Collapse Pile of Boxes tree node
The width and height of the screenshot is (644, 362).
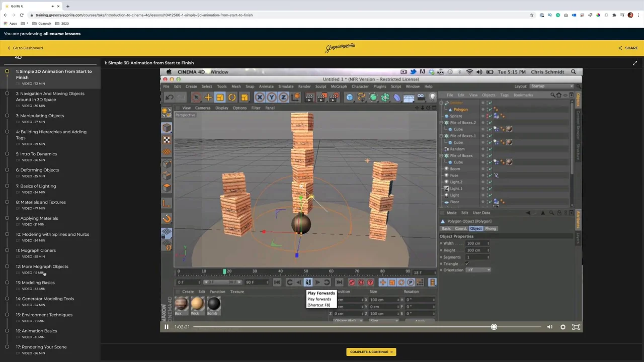click(x=441, y=155)
